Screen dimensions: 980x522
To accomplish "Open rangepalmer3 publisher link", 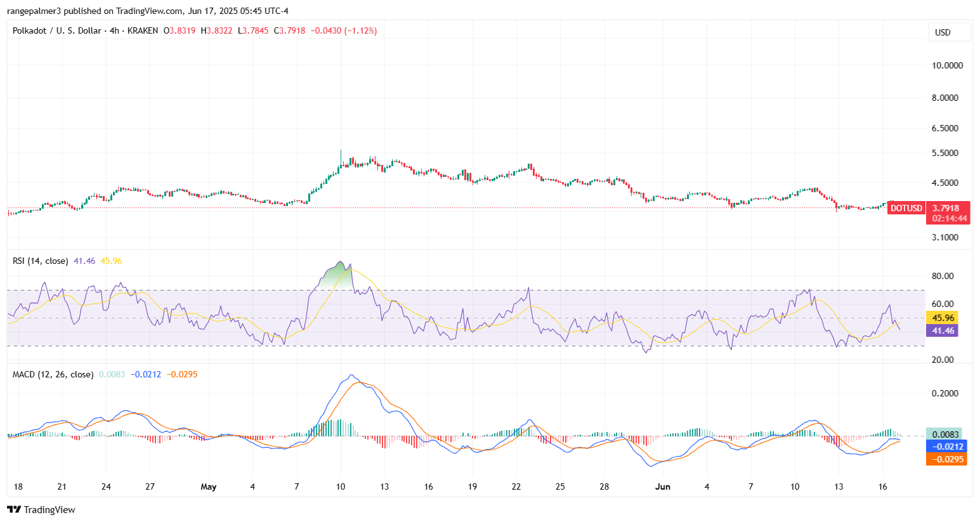I will [35, 10].
